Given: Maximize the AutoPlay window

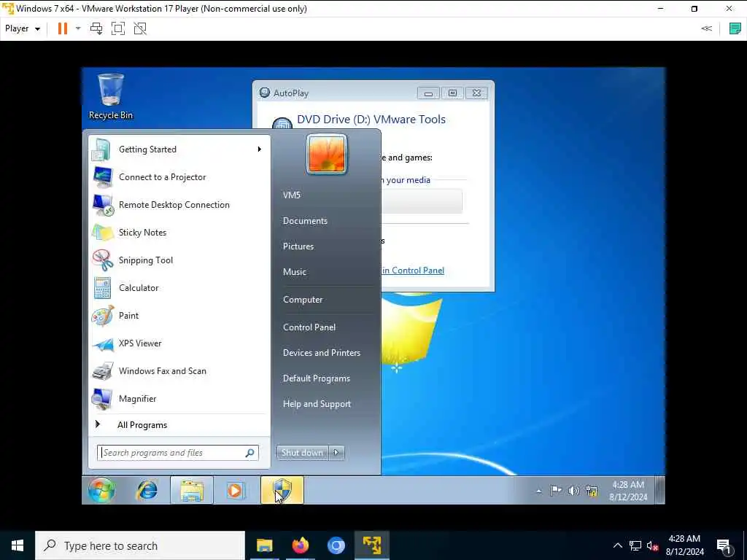Looking at the screenshot, I should click(x=452, y=93).
